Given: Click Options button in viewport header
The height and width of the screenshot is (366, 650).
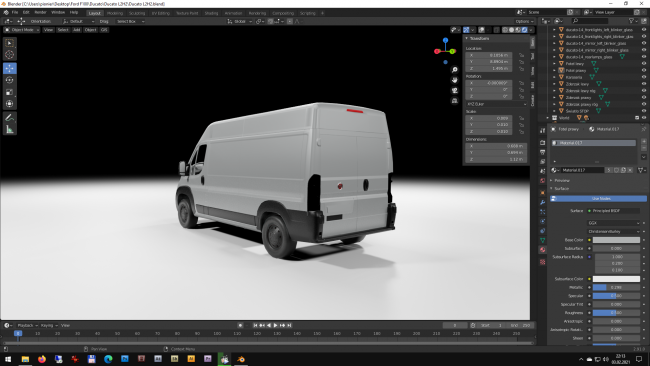Looking at the screenshot, I should click(x=524, y=21).
